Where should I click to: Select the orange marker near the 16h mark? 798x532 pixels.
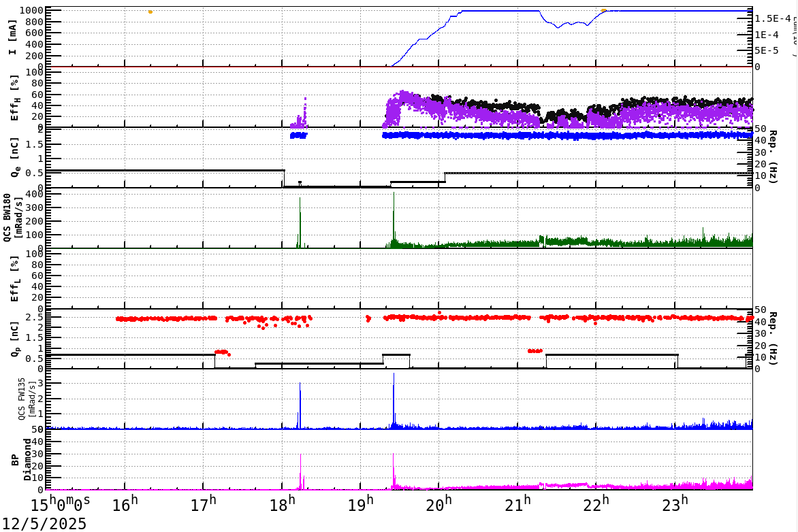coord(149,12)
